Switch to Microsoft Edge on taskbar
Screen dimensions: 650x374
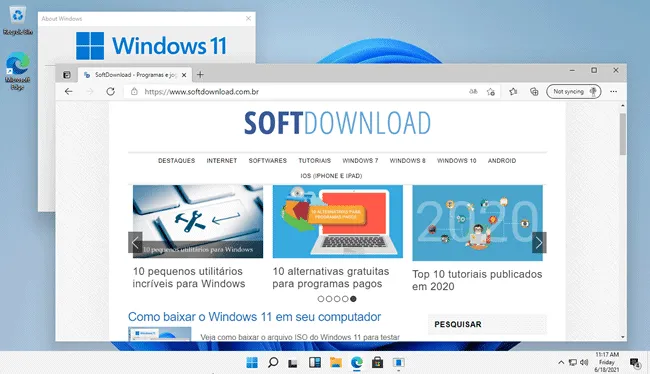357,362
